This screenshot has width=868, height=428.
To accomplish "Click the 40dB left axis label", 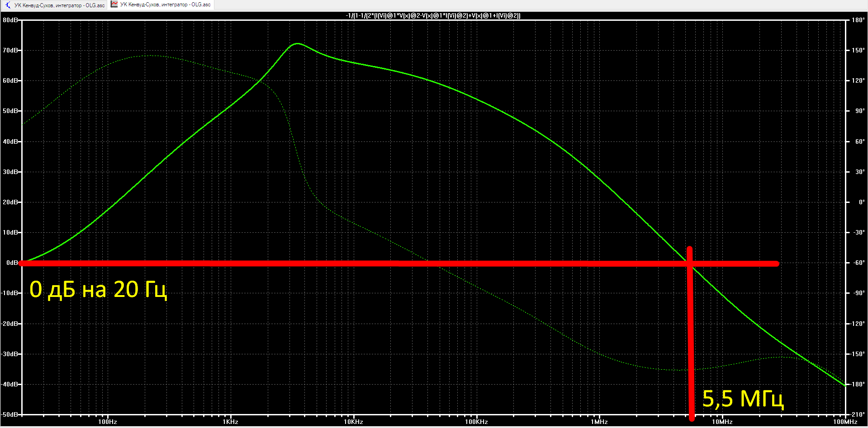I will click(x=10, y=141).
